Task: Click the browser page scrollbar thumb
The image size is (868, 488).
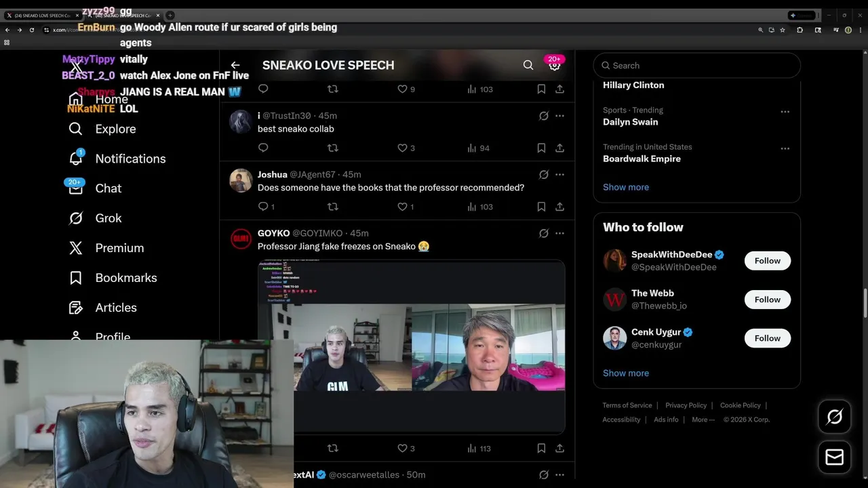Action: click(x=865, y=303)
